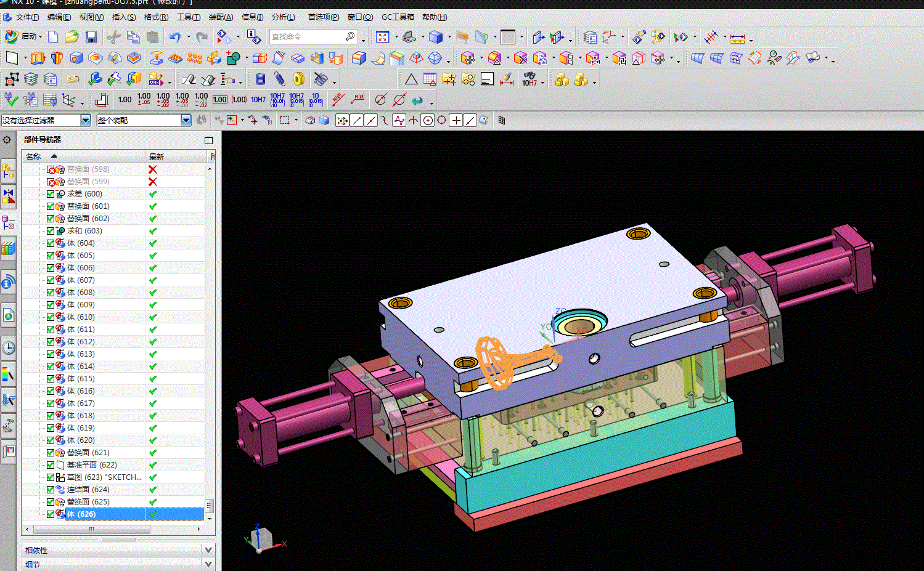Click the Save floppy disk icon
924x571 pixels.
coord(91,38)
